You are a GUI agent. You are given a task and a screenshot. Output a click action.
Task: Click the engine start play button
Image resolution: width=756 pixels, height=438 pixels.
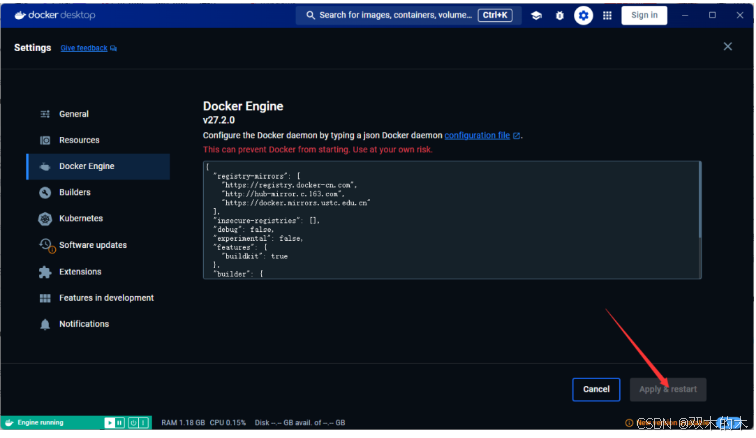tap(109, 423)
